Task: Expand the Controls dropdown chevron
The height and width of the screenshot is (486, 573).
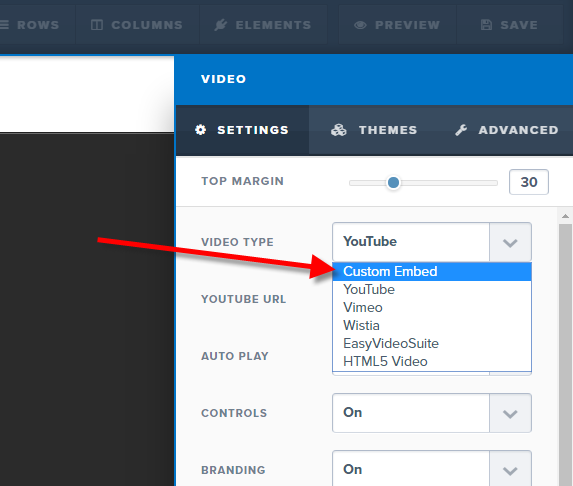Action: tap(510, 413)
